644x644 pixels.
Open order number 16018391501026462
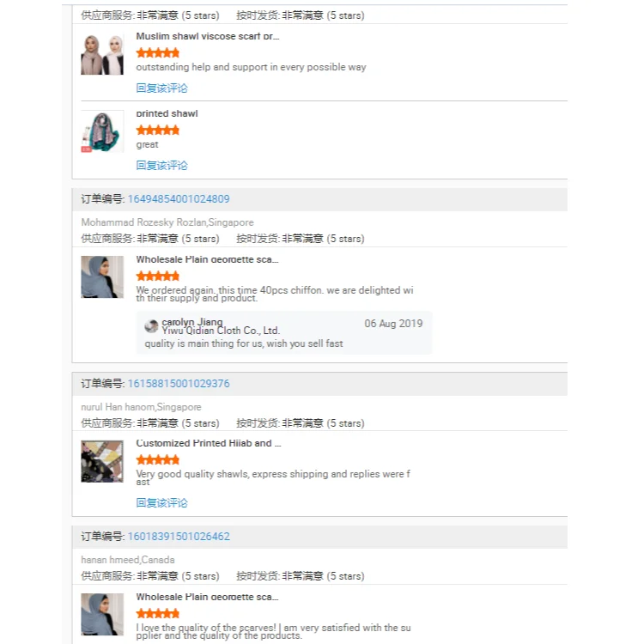click(179, 537)
